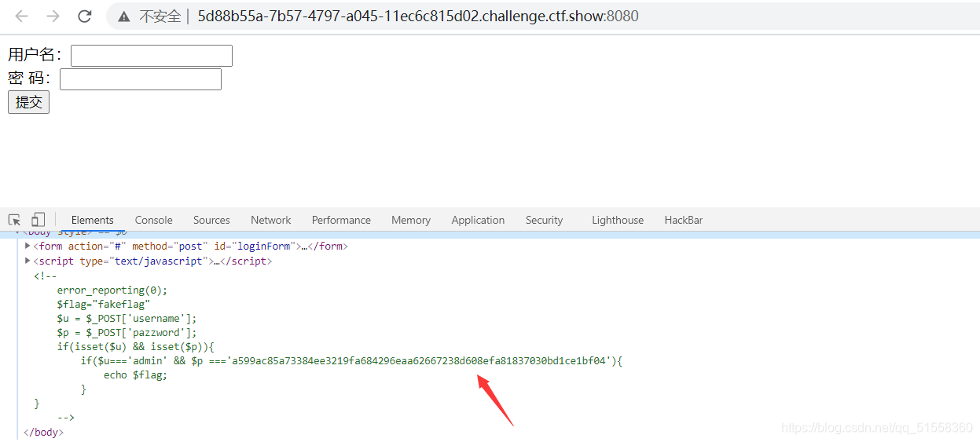Click the address bar URL
Screen dimensions: 980x442
tap(417, 16)
